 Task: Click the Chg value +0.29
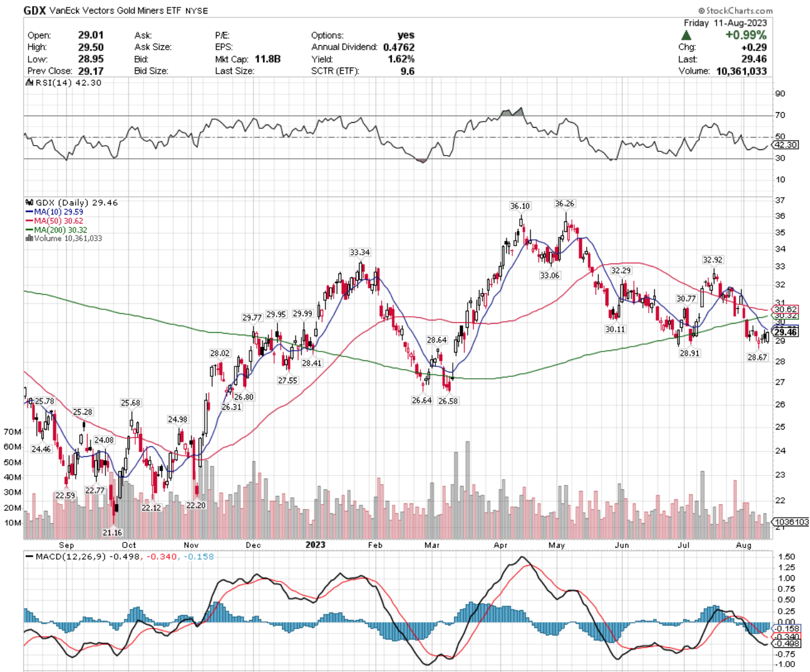pos(754,47)
